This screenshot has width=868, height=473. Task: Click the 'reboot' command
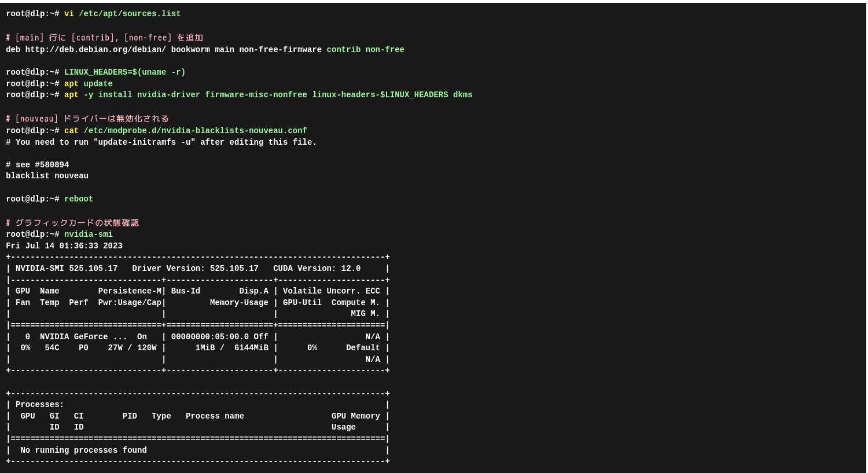point(79,199)
